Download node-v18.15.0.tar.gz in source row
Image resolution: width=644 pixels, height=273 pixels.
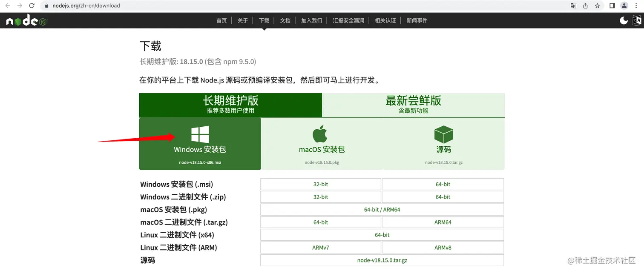pos(382,260)
